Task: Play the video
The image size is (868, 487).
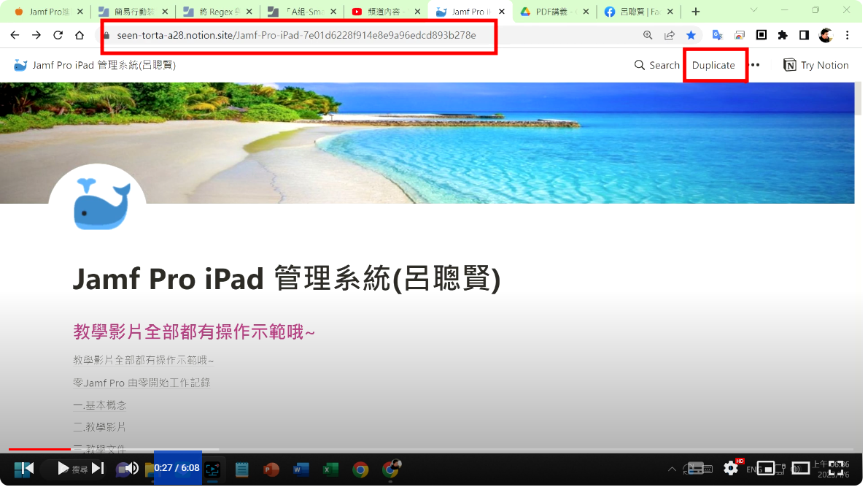Action: point(63,469)
